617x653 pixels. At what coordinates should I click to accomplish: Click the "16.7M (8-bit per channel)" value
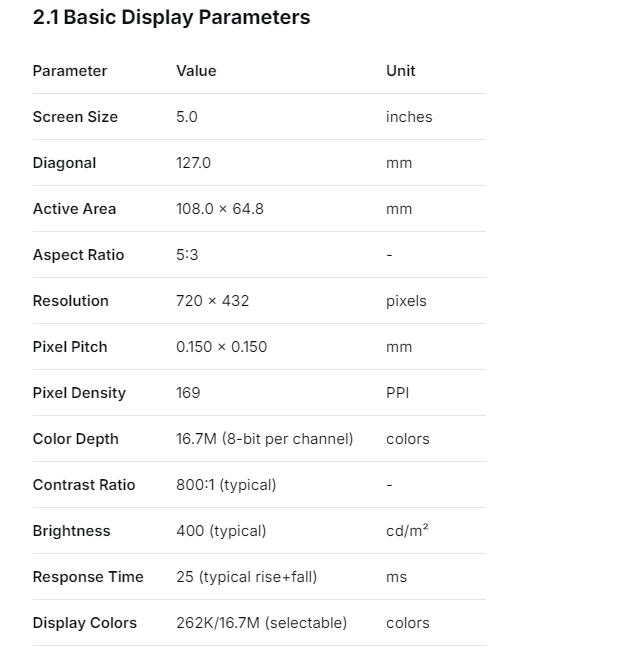(264, 439)
